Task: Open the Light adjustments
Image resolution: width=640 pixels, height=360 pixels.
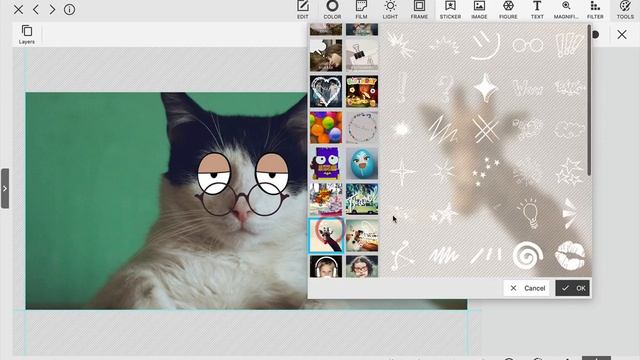Action: tap(390, 10)
